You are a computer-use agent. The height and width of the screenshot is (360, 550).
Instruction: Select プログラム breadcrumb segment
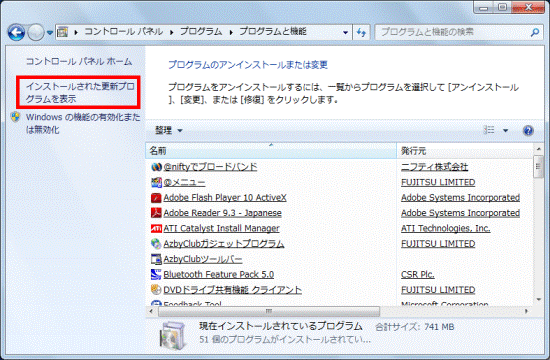(x=201, y=32)
